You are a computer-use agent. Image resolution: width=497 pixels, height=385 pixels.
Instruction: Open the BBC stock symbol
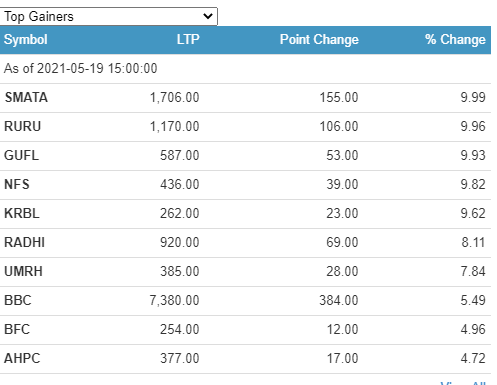[18, 300]
